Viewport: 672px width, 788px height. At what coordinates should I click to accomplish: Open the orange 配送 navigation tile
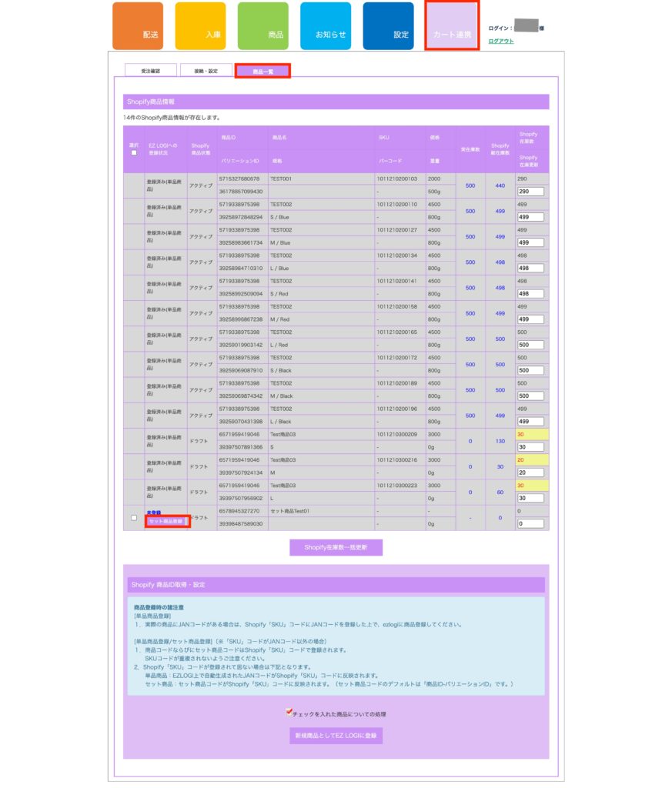pos(138,26)
